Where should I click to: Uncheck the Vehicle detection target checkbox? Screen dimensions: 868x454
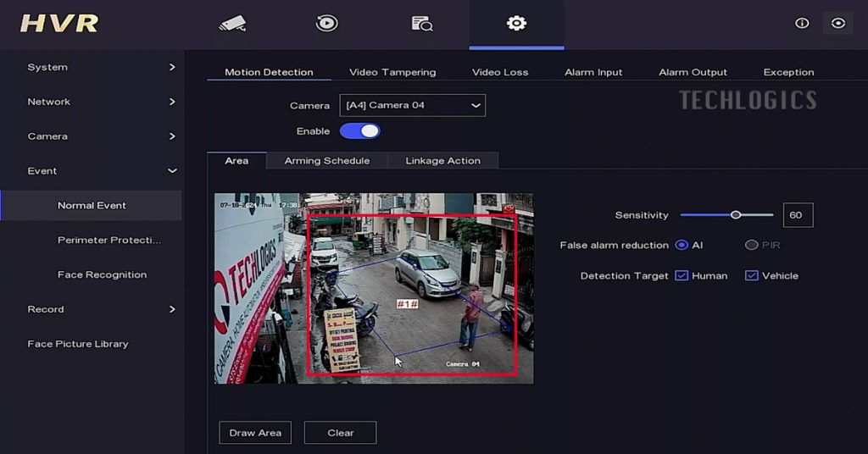point(751,276)
